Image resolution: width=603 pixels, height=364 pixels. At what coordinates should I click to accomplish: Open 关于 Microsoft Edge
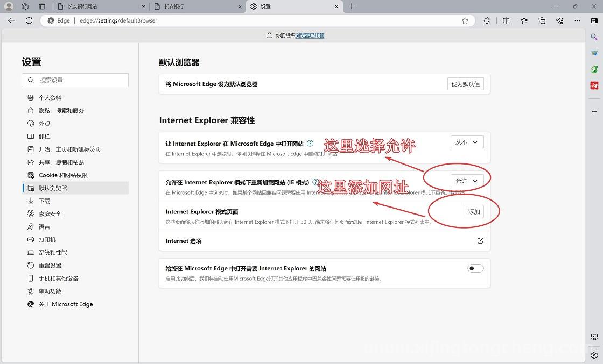click(x=75, y=304)
